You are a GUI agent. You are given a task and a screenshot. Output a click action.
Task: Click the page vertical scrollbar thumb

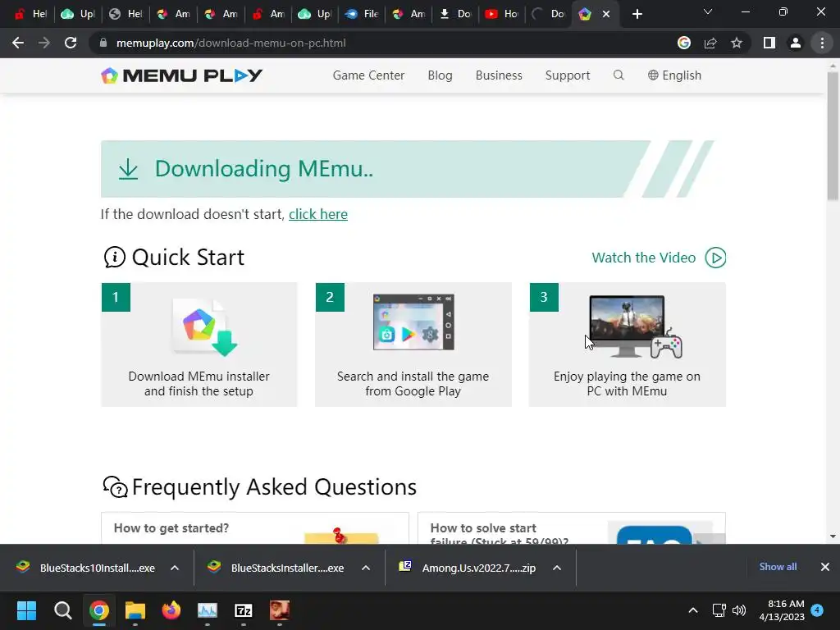[833, 135]
